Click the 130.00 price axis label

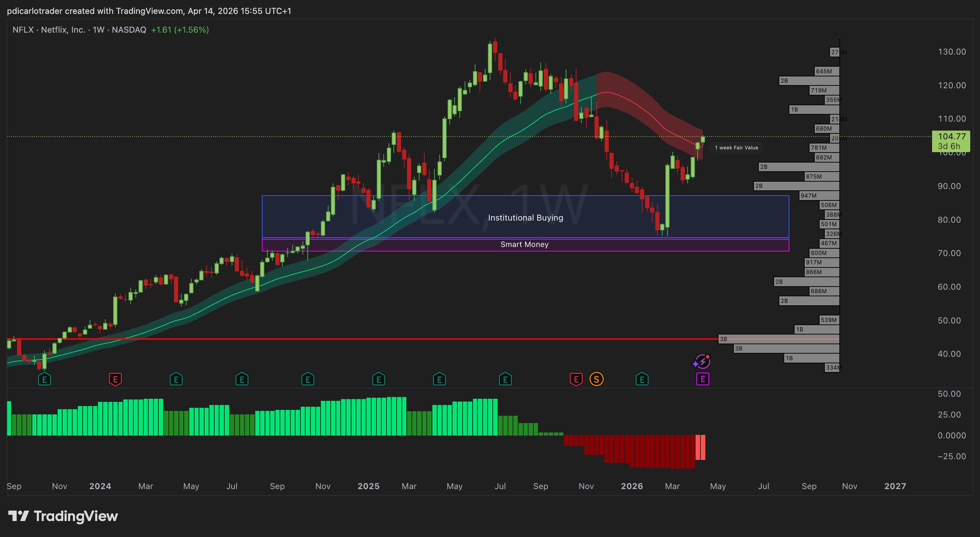point(952,52)
